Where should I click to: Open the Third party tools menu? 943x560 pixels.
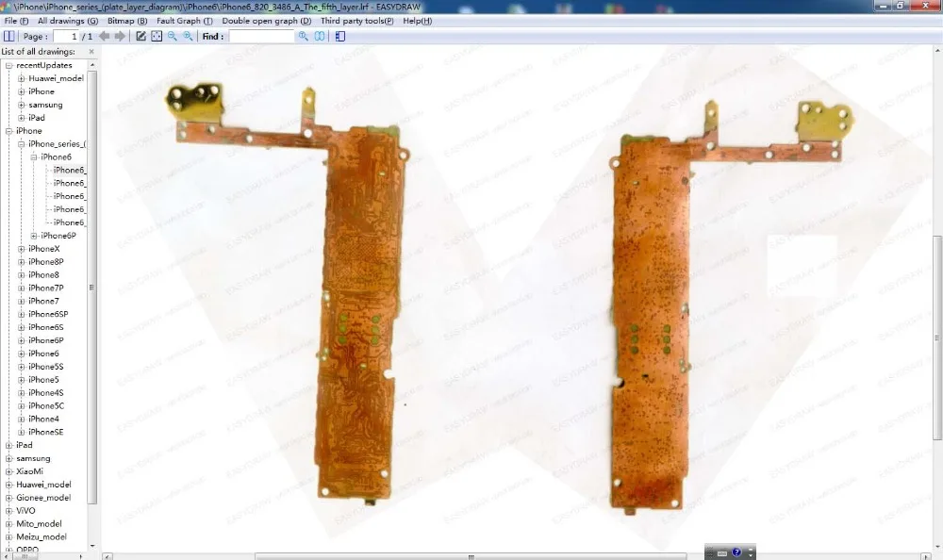[x=356, y=21]
